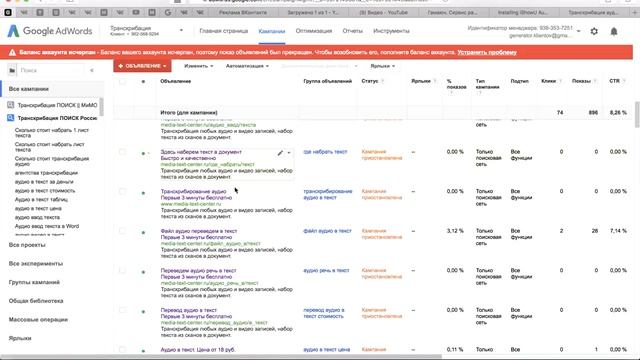640x360 pixels.
Task: Tick checkbox for 'Здесь наберем текст в документ' ad
Action: (122, 152)
